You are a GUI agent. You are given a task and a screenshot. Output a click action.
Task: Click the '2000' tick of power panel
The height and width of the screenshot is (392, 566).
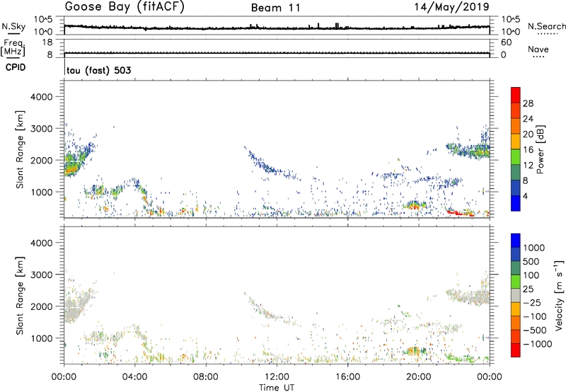(42, 160)
